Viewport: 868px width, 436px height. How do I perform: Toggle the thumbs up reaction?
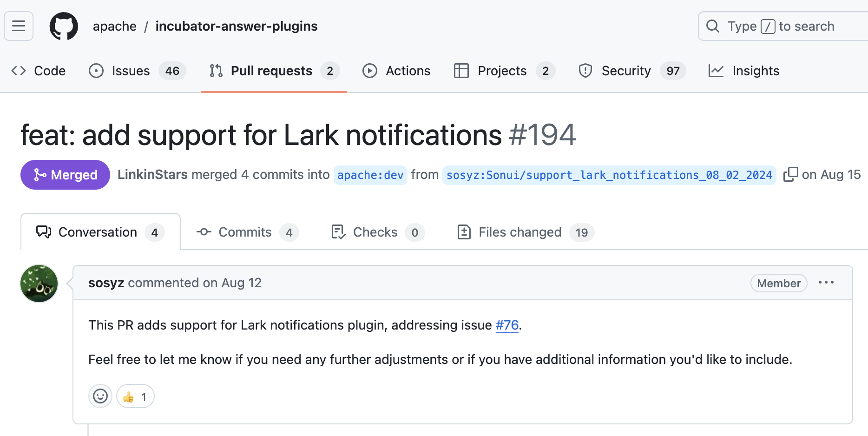[x=135, y=396]
